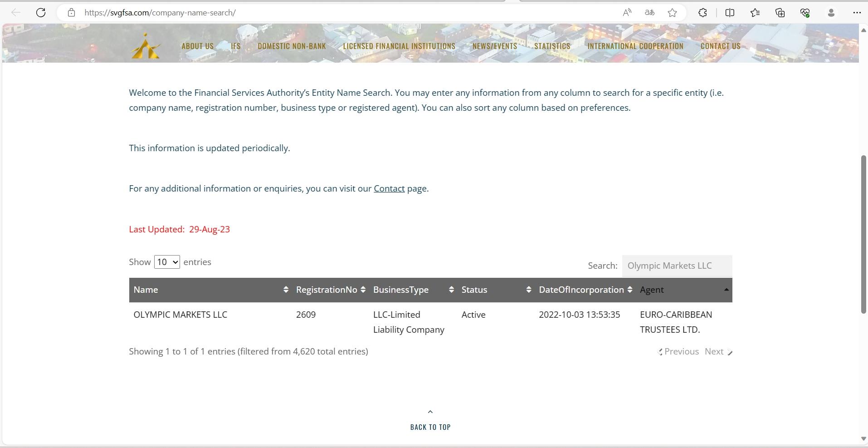Open the STATISTICS menu

coord(552,46)
